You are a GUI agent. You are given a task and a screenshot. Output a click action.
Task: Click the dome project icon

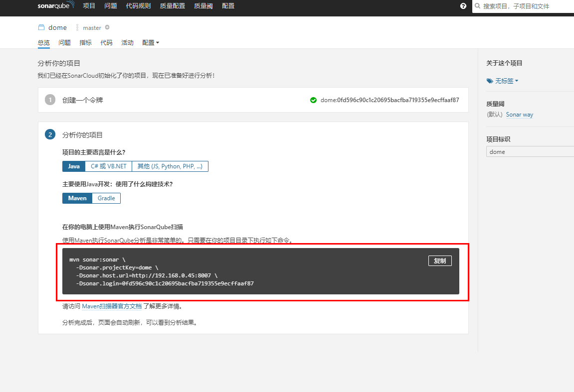click(x=41, y=27)
